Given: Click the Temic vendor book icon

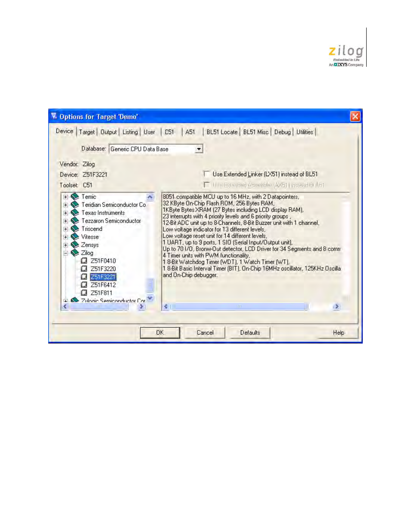Looking at the screenshot, I should [x=75, y=197].
